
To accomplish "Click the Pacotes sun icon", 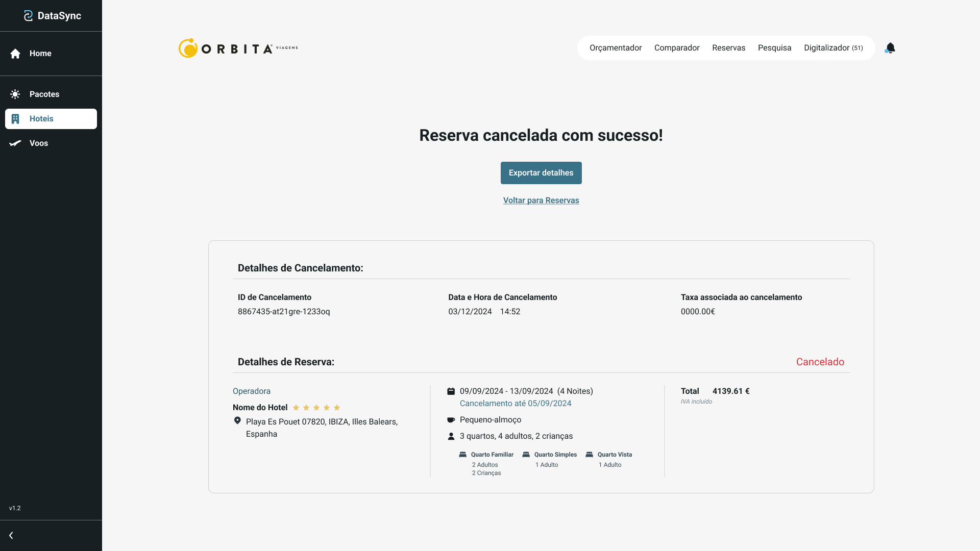I will (15, 94).
